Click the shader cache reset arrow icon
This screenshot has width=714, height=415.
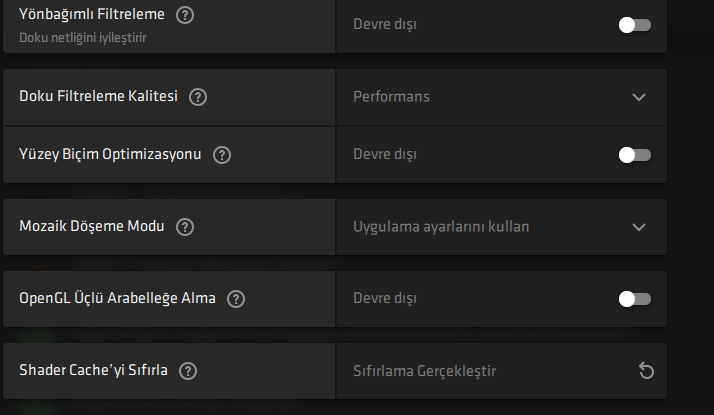coord(646,371)
